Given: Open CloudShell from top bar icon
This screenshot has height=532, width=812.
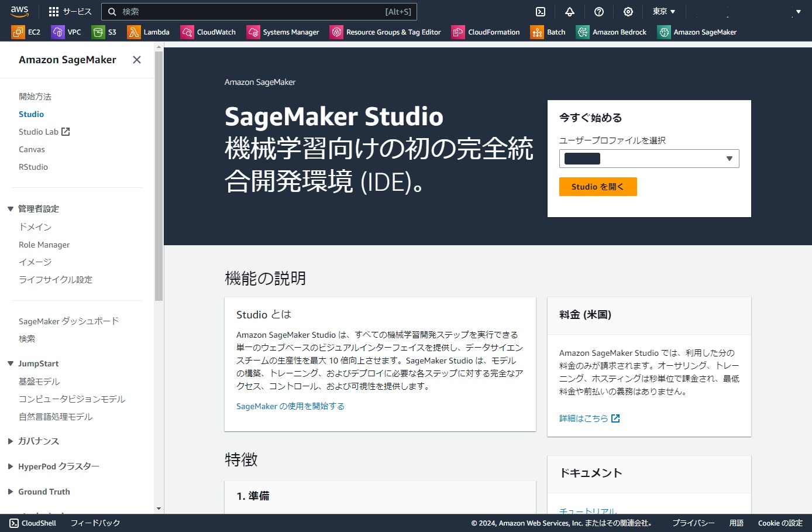Looking at the screenshot, I should coord(541,12).
